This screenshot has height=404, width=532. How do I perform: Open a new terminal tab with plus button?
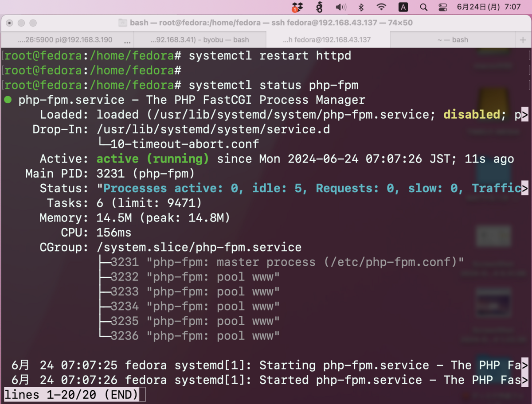(x=523, y=39)
